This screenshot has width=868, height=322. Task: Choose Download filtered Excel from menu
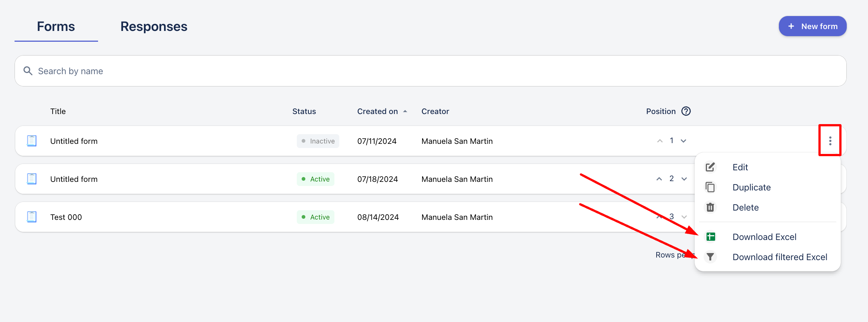[780, 257]
